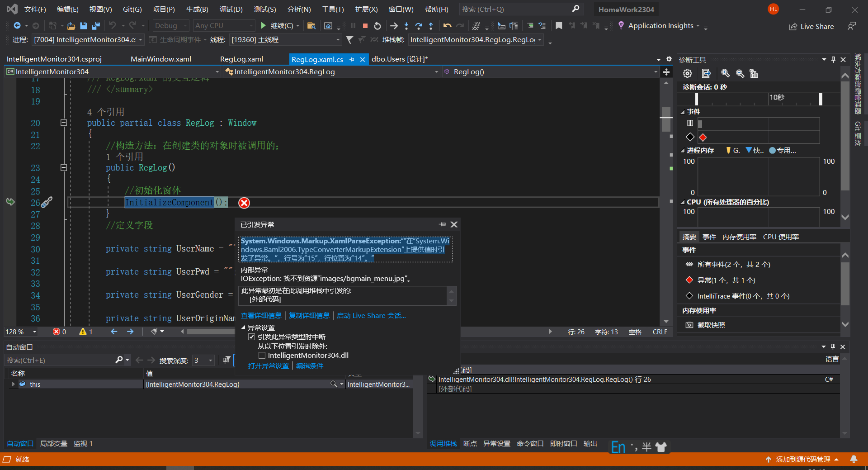The image size is (868, 470).
Task: Click the Stop Debugging red square icon
Action: [x=365, y=26]
